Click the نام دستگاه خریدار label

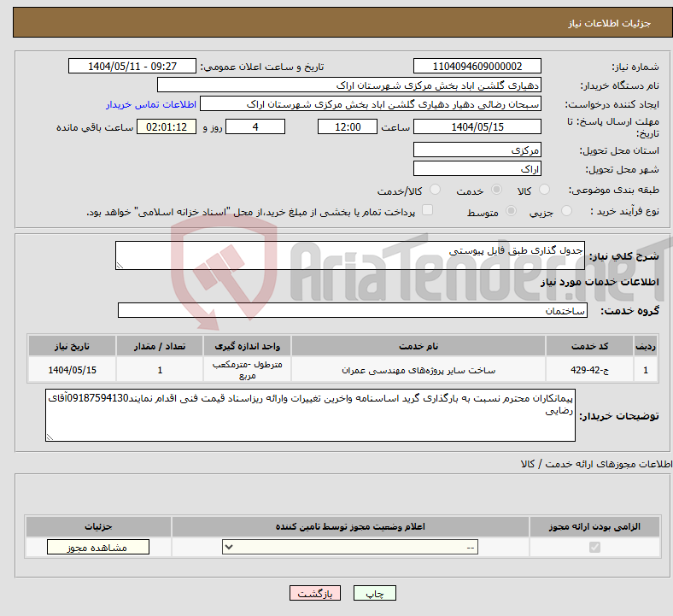click(620, 85)
